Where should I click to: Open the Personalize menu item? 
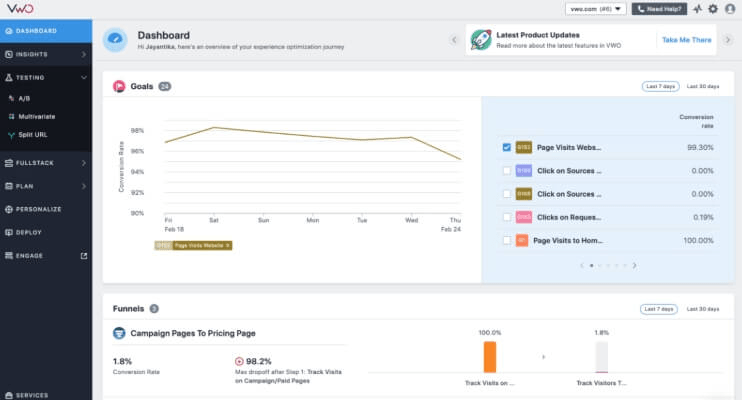(46, 209)
